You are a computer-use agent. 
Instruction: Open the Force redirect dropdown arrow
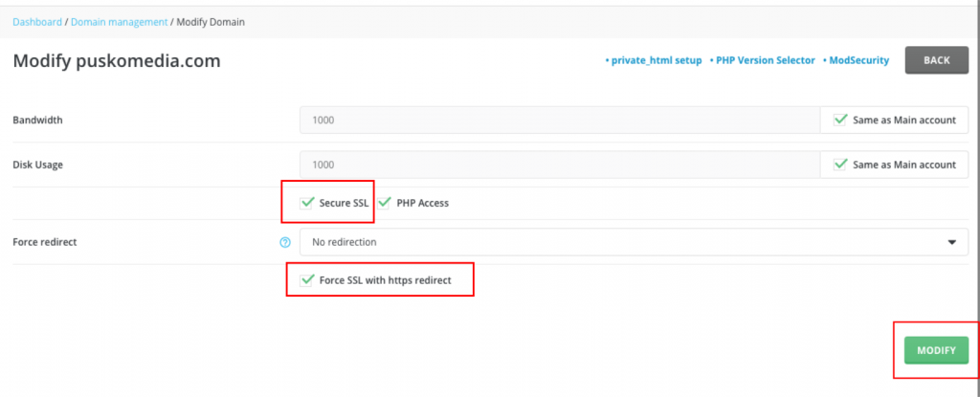[x=952, y=242]
